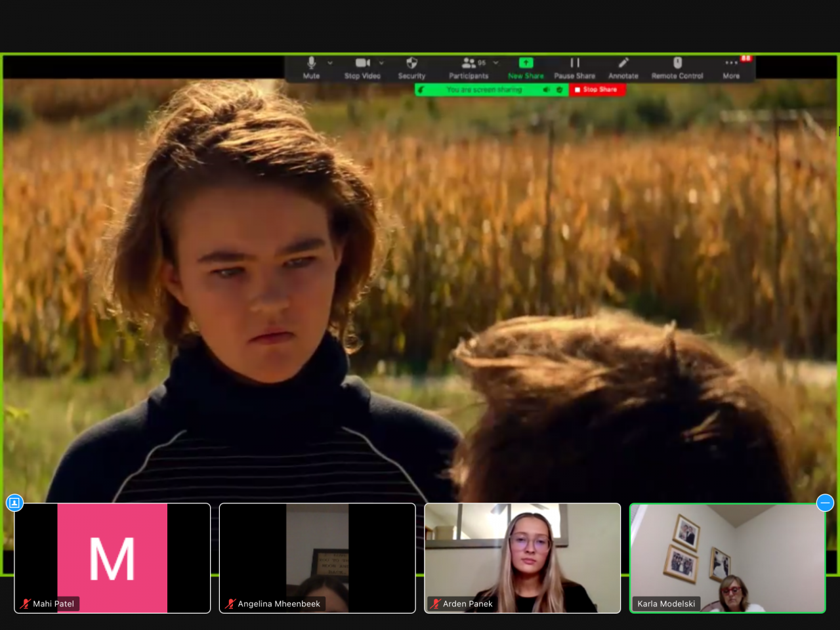Collapse thumbnails with blue minus button
The image size is (840, 630).
[826, 503]
